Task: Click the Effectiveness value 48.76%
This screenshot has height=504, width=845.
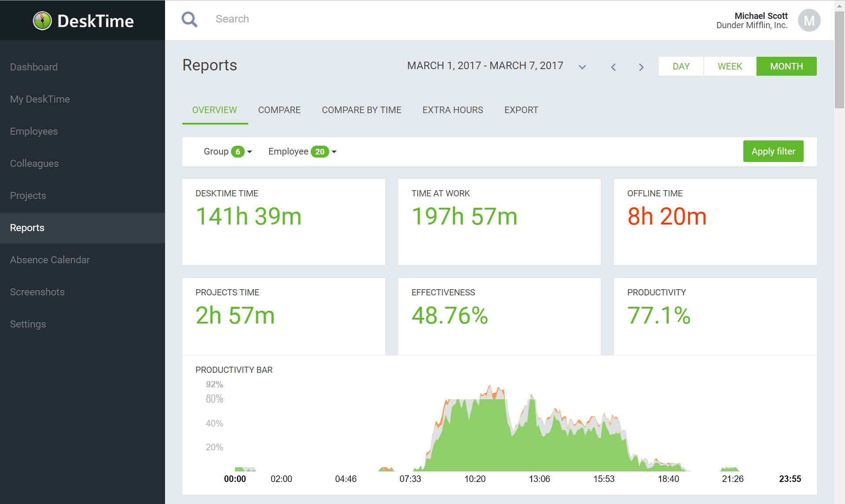Action: click(x=450, y=316)
